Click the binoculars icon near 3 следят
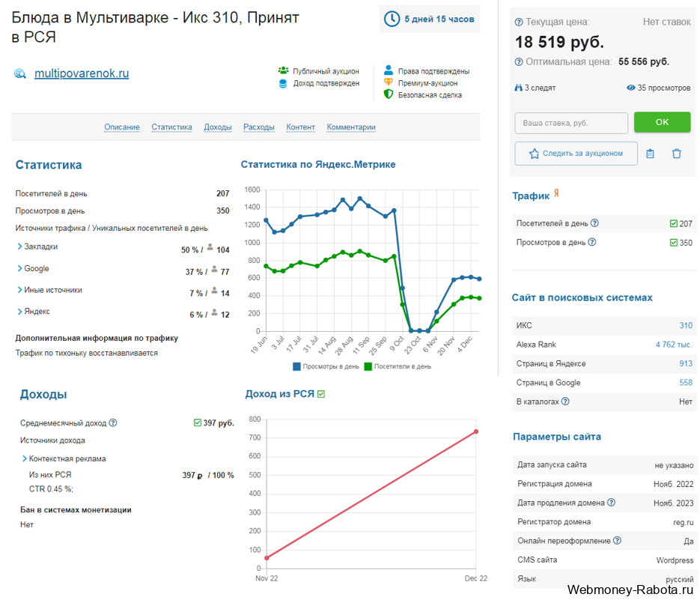 click(x=518, y=88)
